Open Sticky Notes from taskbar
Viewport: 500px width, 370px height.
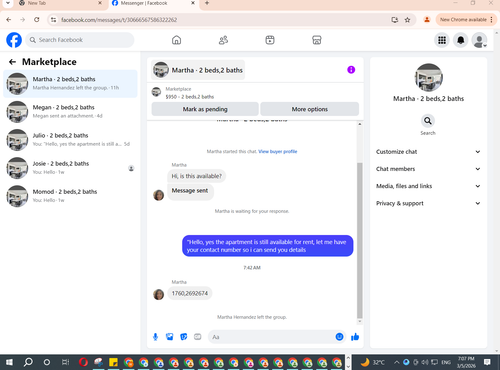click(x=113, y=362)
